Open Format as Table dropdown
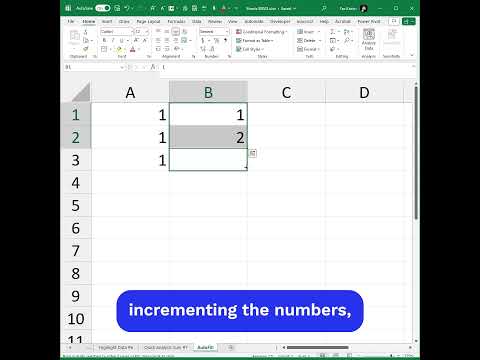Image resolution: width=480 pixels, height=360 pixels. 255,40
